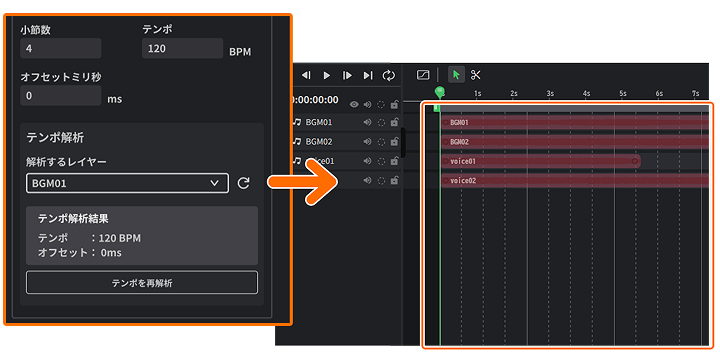
Task: Open the graph curve editor icon
Action: pos(423,75)
